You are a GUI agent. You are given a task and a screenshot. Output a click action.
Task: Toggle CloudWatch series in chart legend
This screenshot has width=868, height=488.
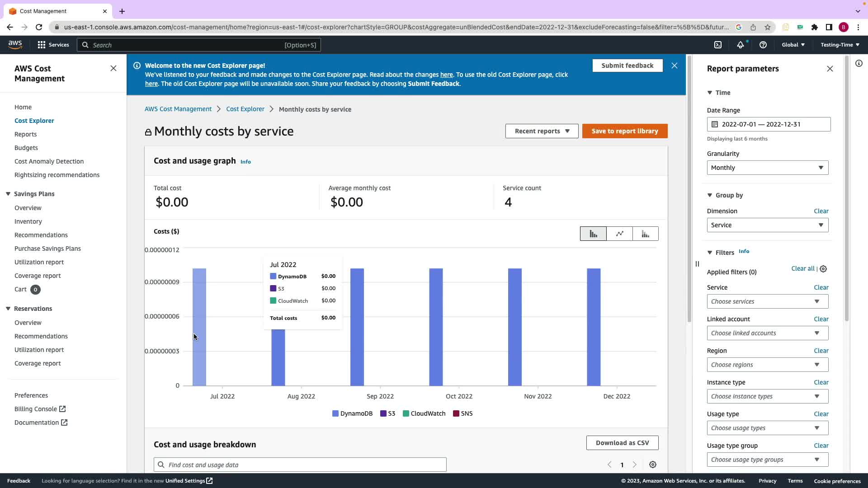[x=424, y=413]
